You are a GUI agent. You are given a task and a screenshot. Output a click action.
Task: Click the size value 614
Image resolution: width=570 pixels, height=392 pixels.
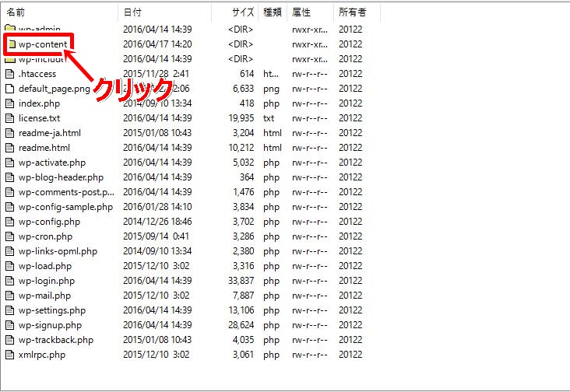pyautogui.click(x=247, y=74)
